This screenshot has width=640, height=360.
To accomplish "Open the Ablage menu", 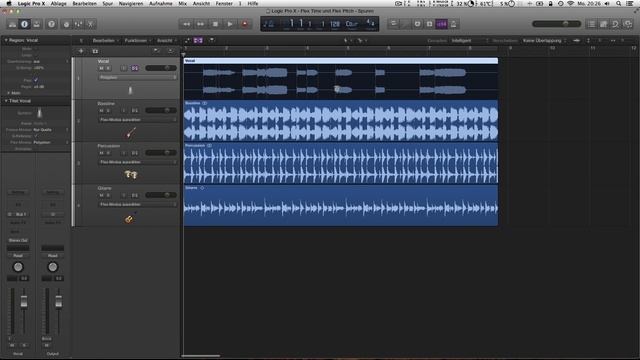I will 58,3.
